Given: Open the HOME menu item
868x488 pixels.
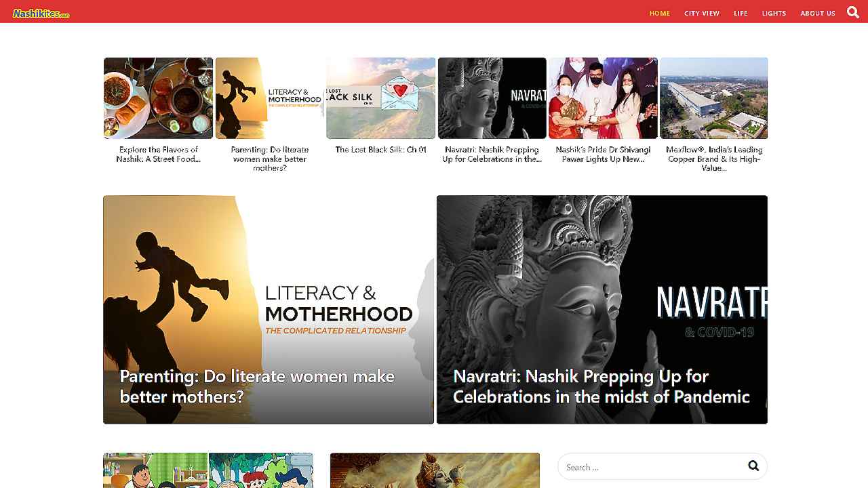Looking at the screenshot, I should click(x=660, y=13).
